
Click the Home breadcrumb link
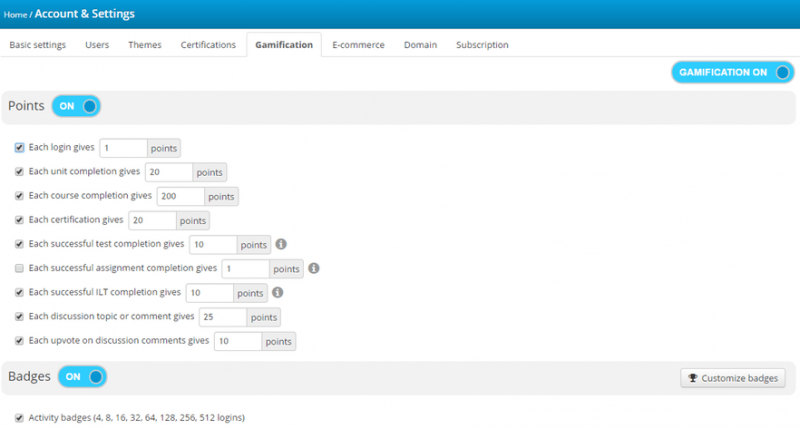coord(15,15)
